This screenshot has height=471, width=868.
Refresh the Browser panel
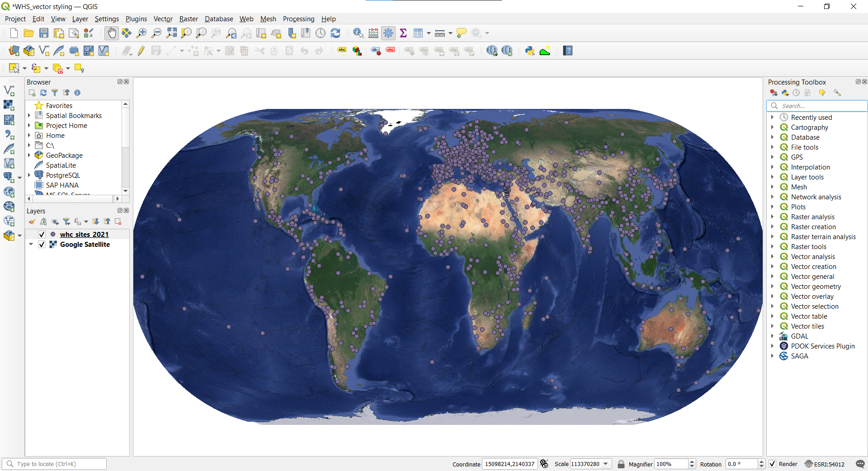(43, 93)
